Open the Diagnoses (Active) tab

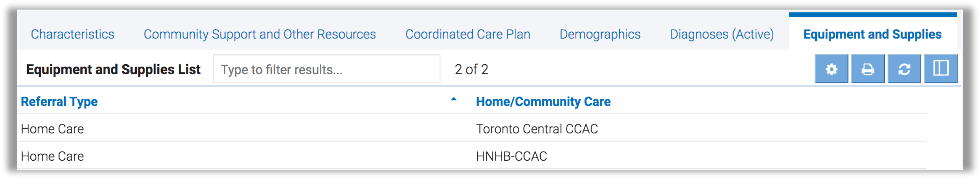point(722,34)
